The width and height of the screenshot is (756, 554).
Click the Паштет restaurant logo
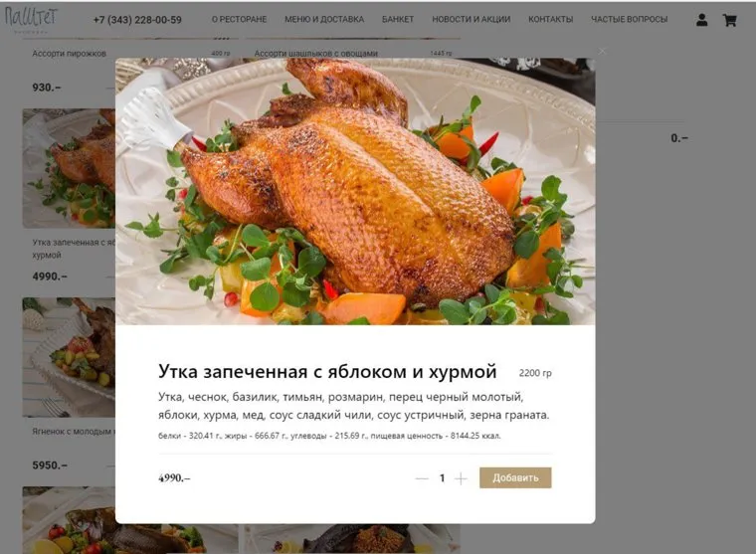click(x=31, y=19)
